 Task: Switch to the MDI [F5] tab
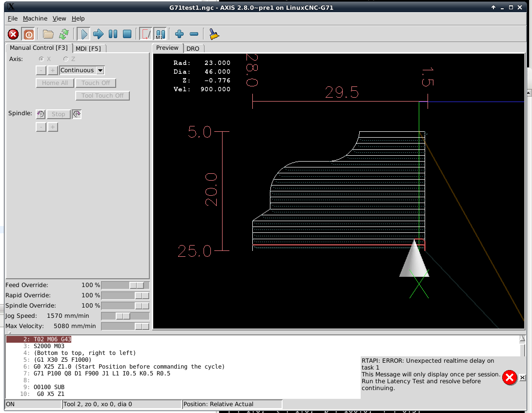88,48
